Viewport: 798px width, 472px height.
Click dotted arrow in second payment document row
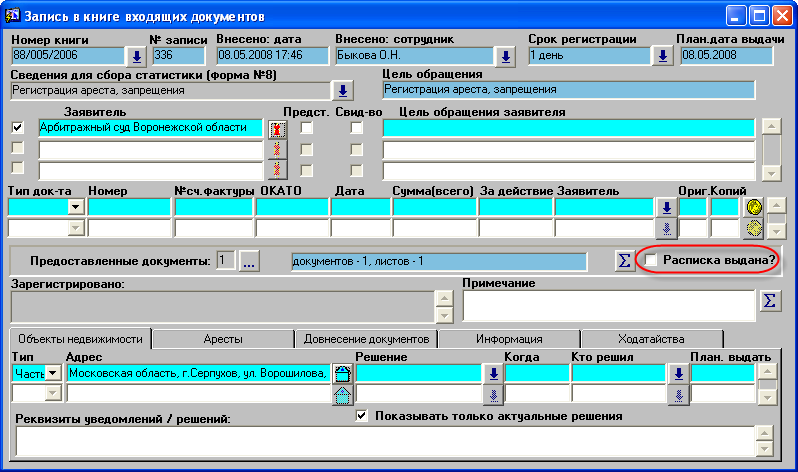point(667,229)
